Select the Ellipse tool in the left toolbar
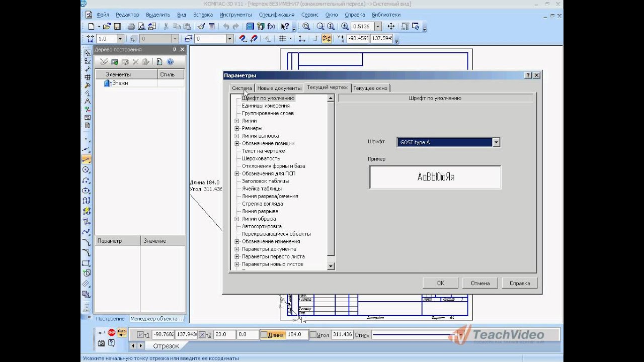Viewport: 644px width, 362px height. click(87, 191)
